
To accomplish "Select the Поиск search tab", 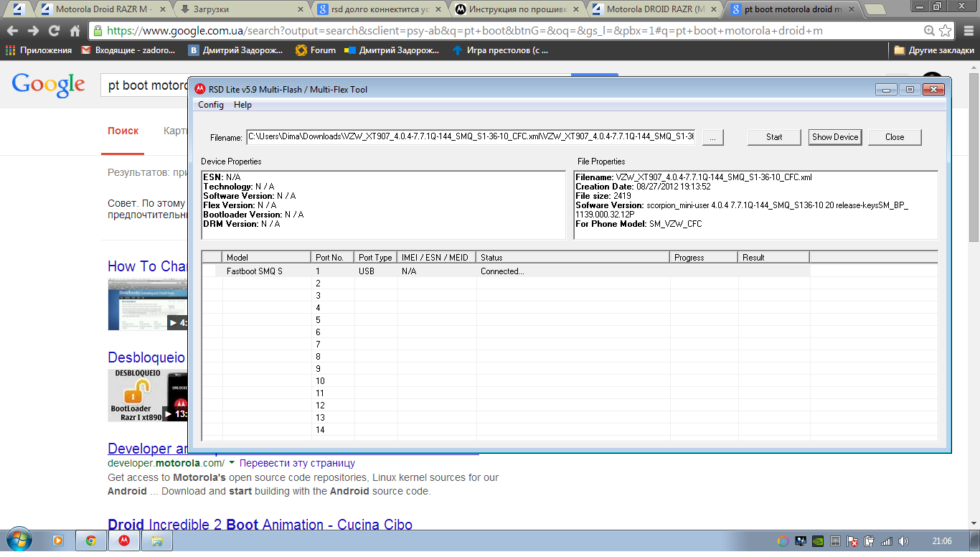I will tap(123, 131).
